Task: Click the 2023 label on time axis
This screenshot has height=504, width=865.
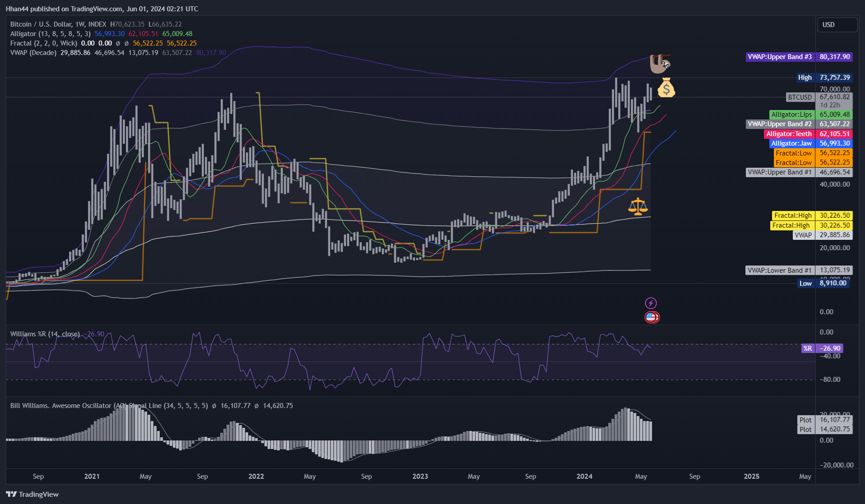Action: (x=420, y=477)
